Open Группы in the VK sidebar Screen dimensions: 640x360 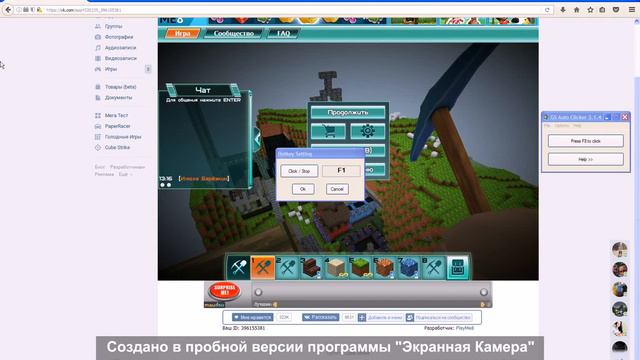pos(113,26)
